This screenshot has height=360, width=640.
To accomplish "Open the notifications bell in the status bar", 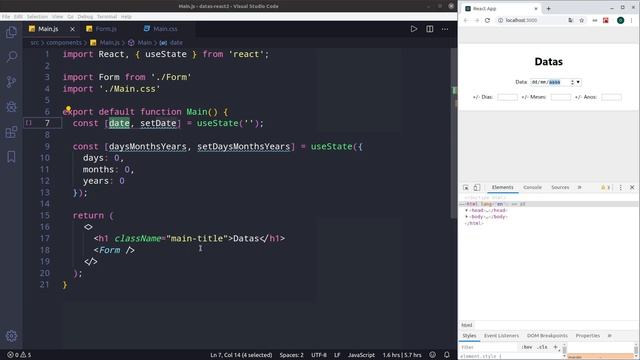I will pos(447,355).
